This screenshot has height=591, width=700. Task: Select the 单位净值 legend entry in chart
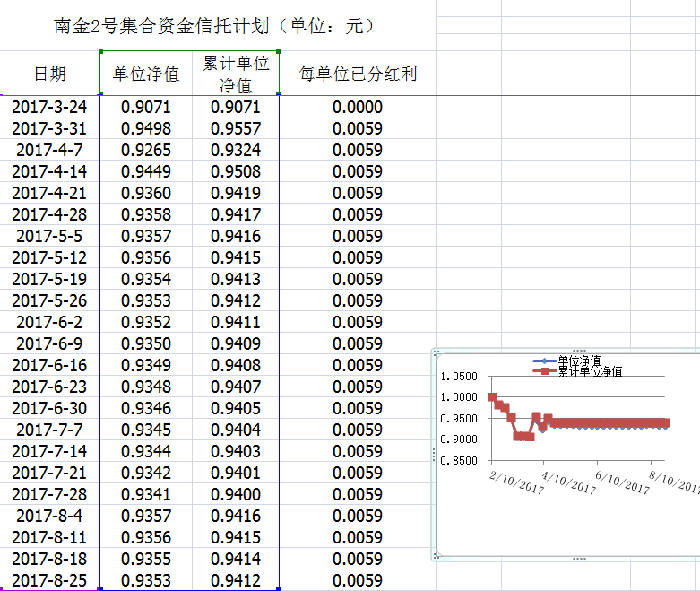(578, 361)
